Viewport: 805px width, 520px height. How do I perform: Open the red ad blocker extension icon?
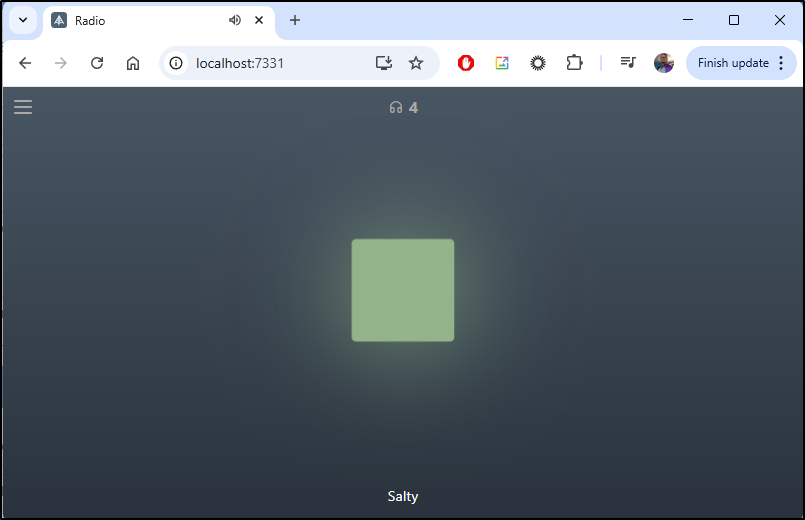click(466, 63)
